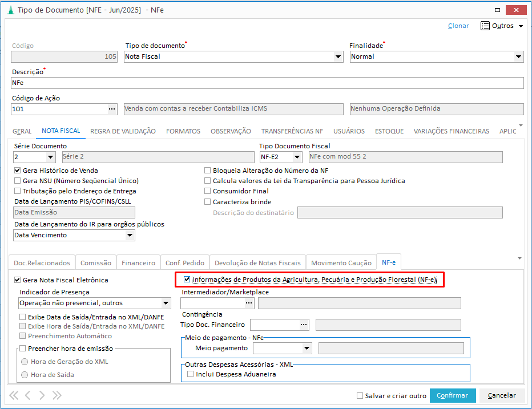Image resolution: width=532 pixels, height=409 pixels.
Task: Open Movimento Caução sub-tab
Action: click(x=341, y=263)
